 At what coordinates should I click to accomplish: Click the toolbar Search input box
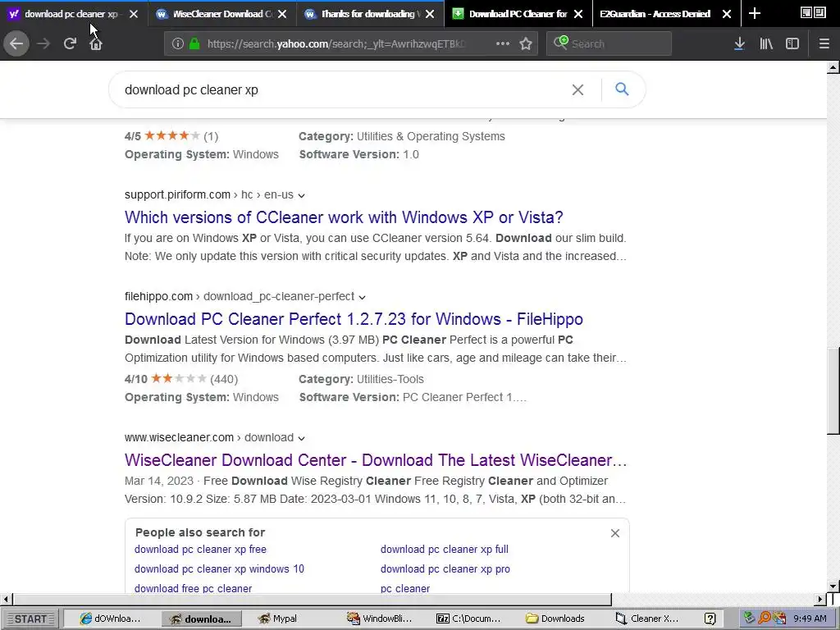619,44
